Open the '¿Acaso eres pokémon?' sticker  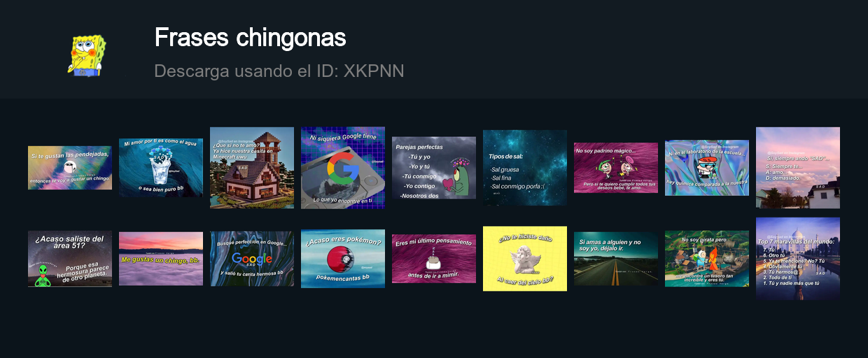pos(343,259)
